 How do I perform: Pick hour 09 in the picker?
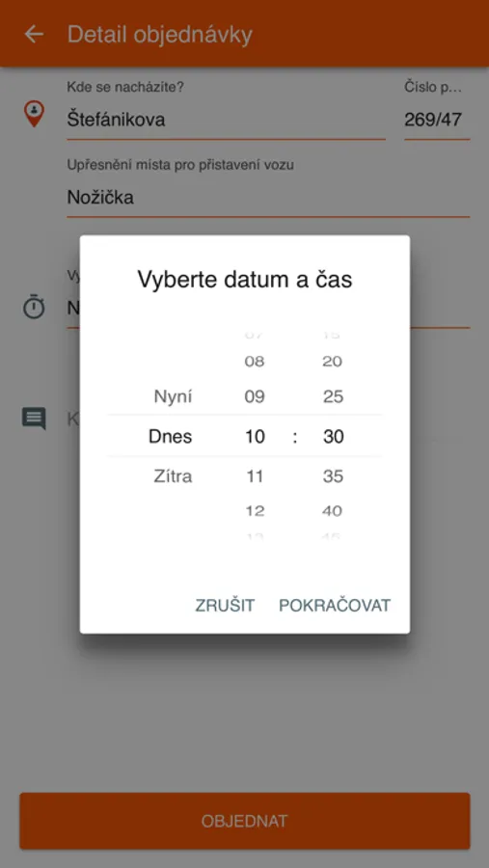pos(255,396)
